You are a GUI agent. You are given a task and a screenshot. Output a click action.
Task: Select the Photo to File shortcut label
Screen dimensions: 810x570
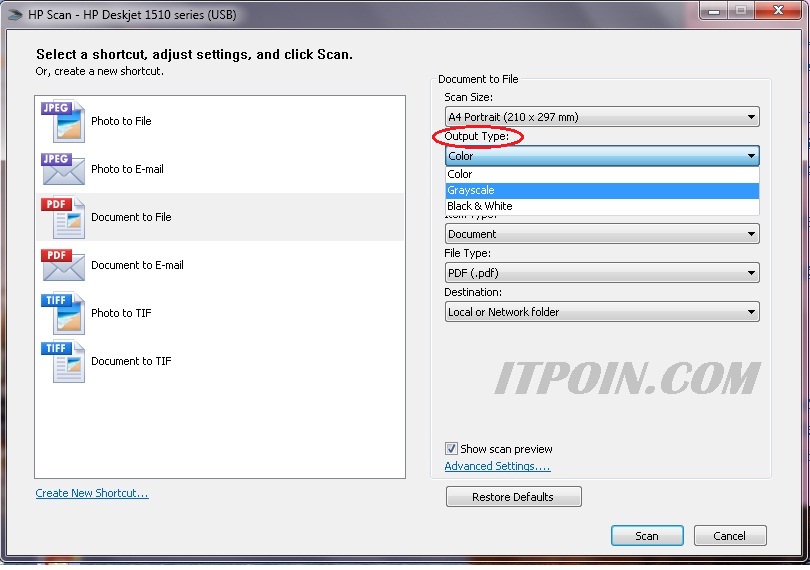121,121
